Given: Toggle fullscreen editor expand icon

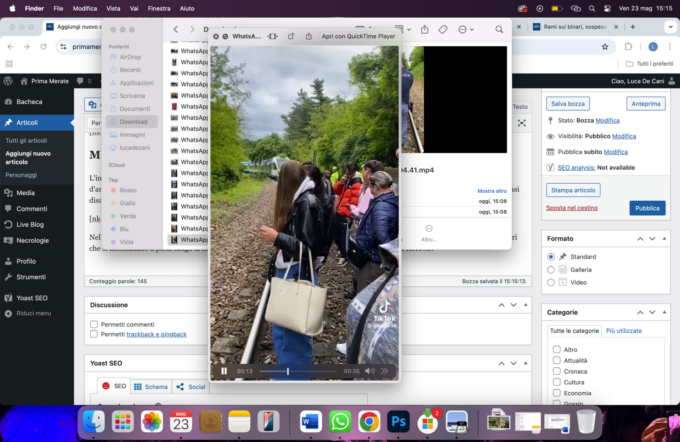Looking at the screenshot, I should (x=522, y=123).
